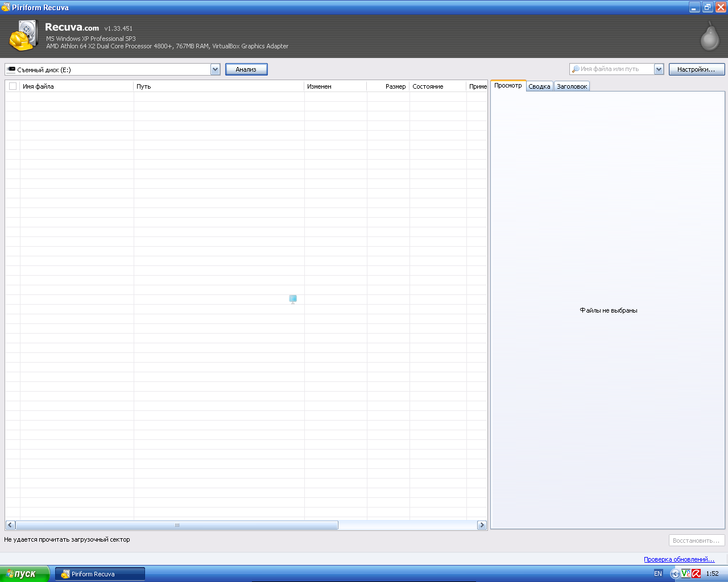
Task: Click the scrollbar right arrow
Action: (x=482, y=525)
